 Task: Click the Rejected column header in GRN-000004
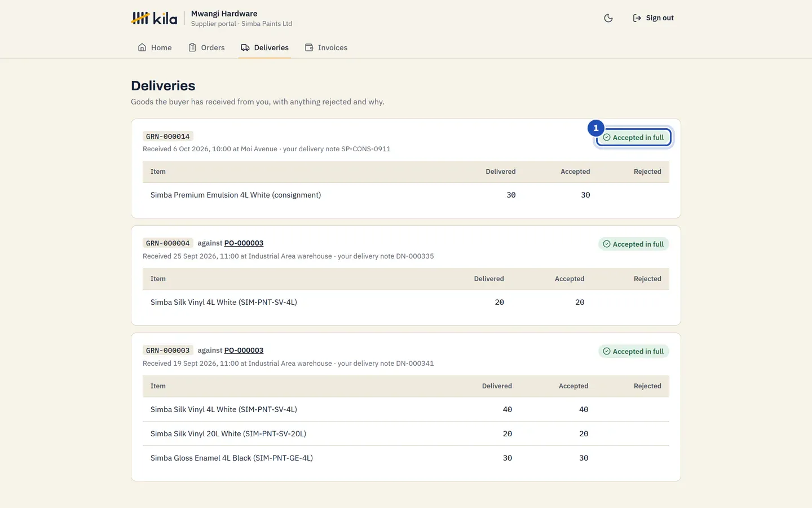(x=647, y=279)
